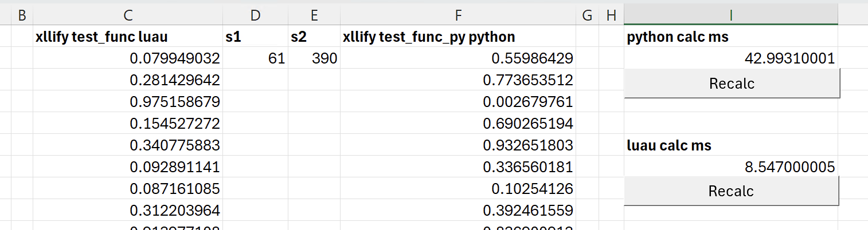Select column header E
Viewport: 868px width, 230px height.
[314, 16]
